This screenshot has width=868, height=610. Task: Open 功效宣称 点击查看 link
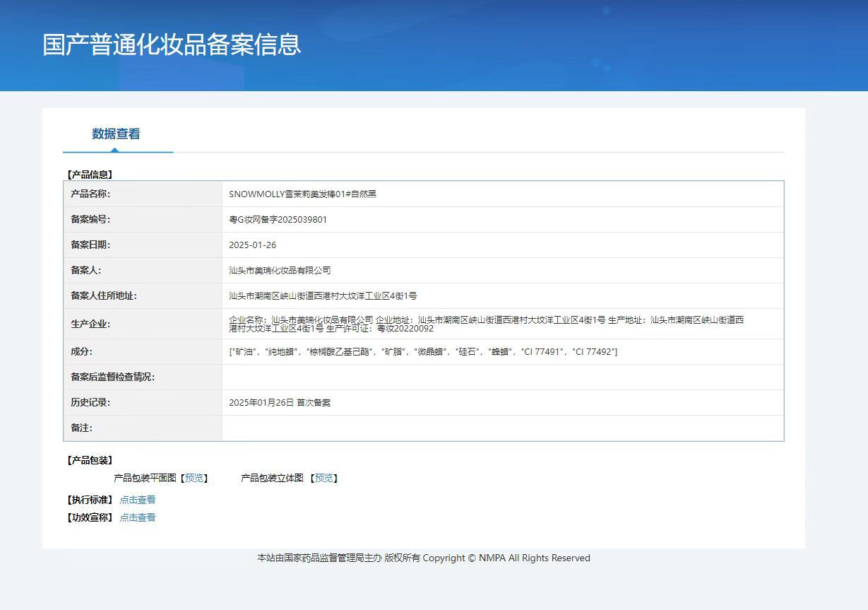[x=138, y=517]
